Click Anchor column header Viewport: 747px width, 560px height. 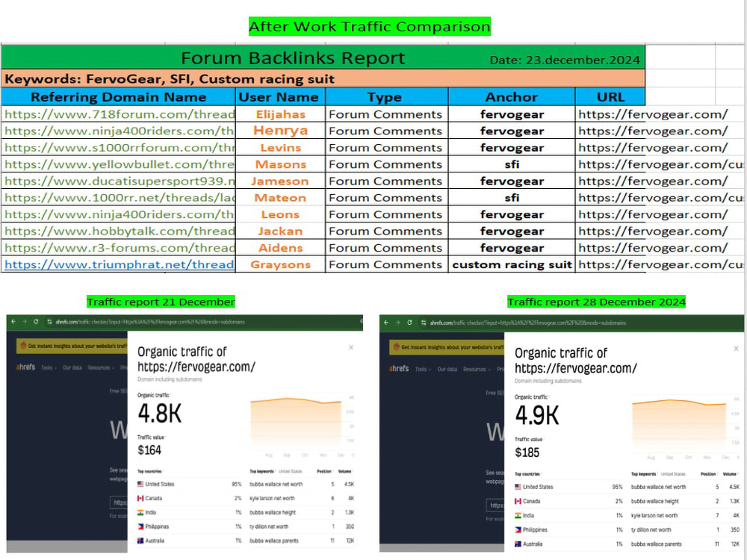point(512,96)
